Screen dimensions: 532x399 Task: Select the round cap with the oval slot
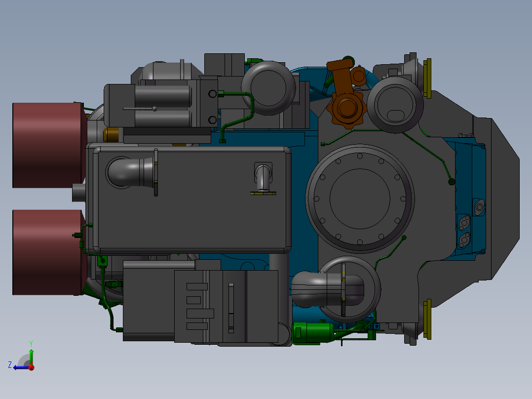pyautogui.click(x=395, y=105)
